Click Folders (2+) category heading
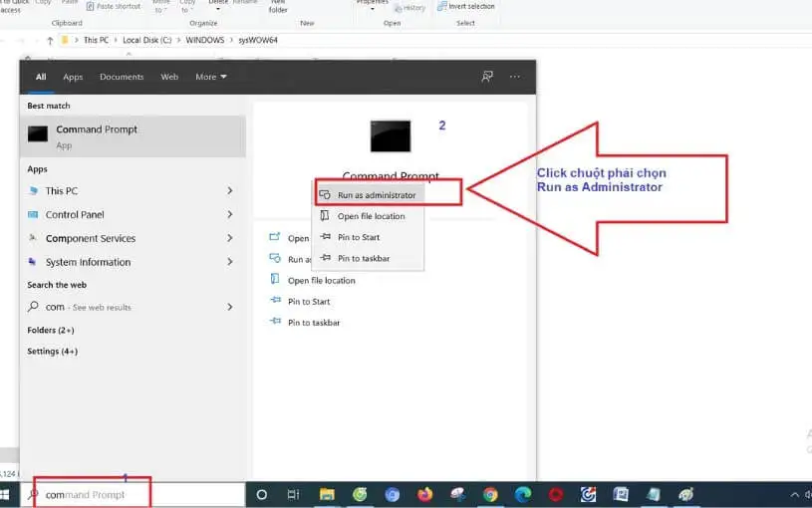 pos(51,331)
